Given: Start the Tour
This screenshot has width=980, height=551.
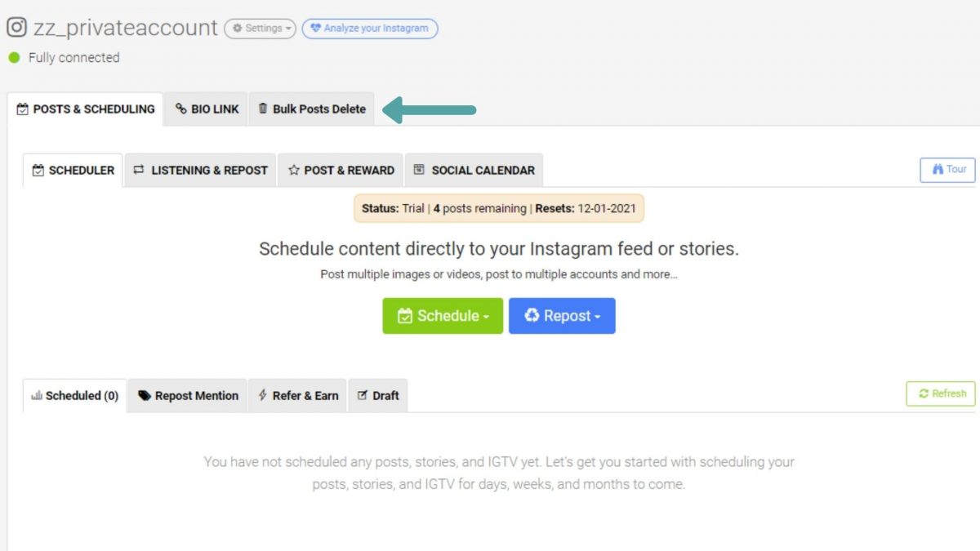Looking at the screenshot, I should click(947, 170).
